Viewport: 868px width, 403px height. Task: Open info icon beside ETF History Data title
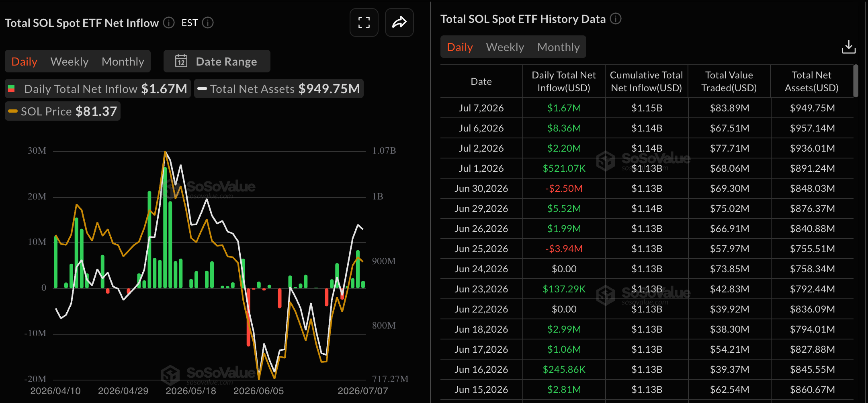coord(616,19)
